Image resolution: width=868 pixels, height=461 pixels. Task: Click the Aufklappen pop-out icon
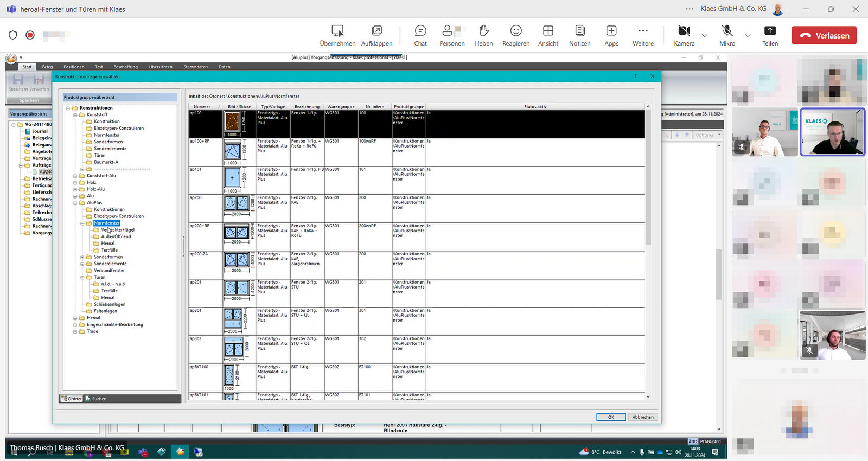pyautogui.click(x=376, y=31)
